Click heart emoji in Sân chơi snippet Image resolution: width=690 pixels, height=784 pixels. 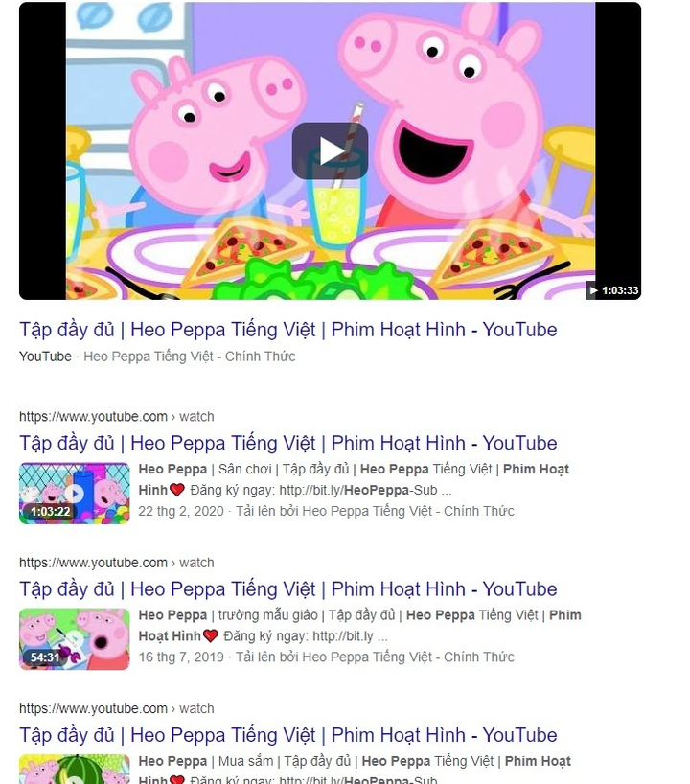pyautogui.click(x=177, y=490)
